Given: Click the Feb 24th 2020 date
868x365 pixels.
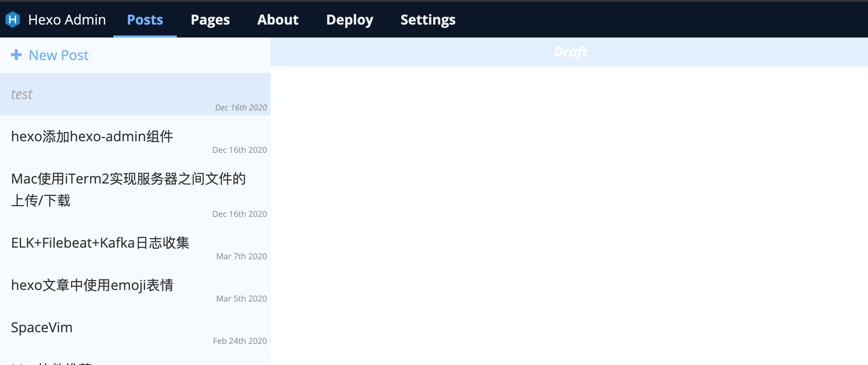Looking at the screenshot, I should 240,341.
